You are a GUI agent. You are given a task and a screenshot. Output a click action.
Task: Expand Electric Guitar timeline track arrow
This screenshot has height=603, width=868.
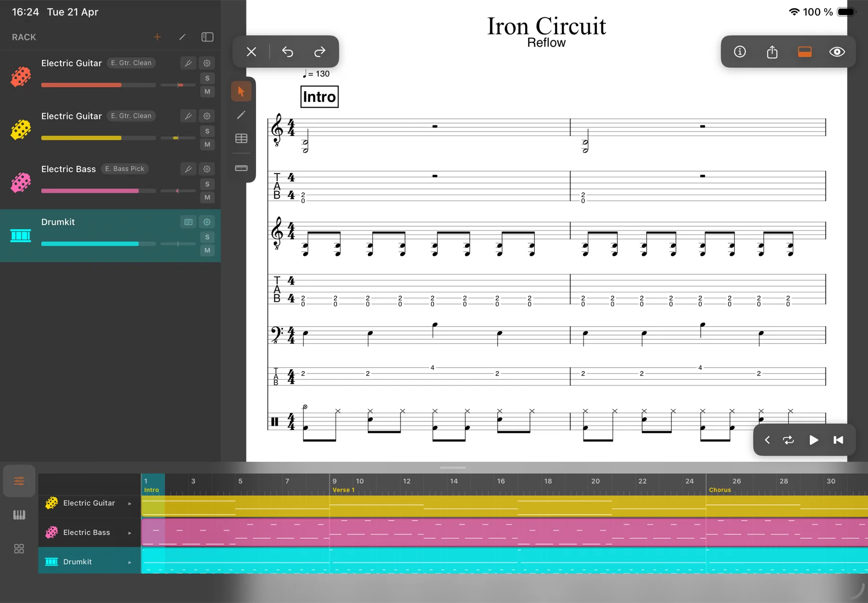[130, 504]
